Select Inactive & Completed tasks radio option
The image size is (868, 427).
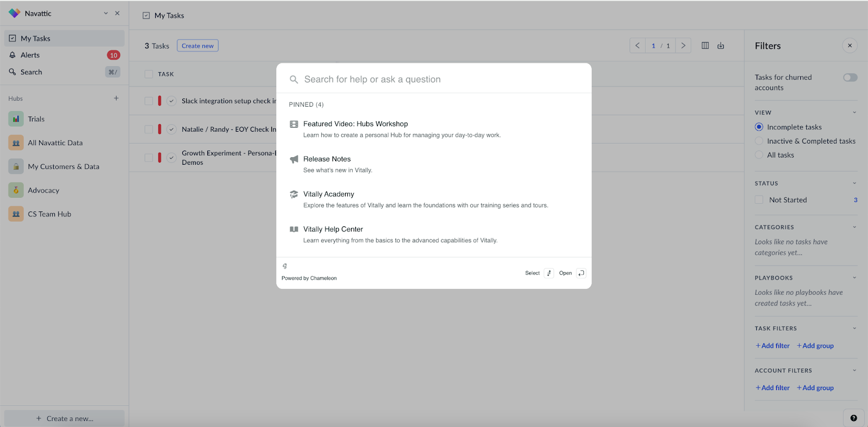[x=759, y=141]
